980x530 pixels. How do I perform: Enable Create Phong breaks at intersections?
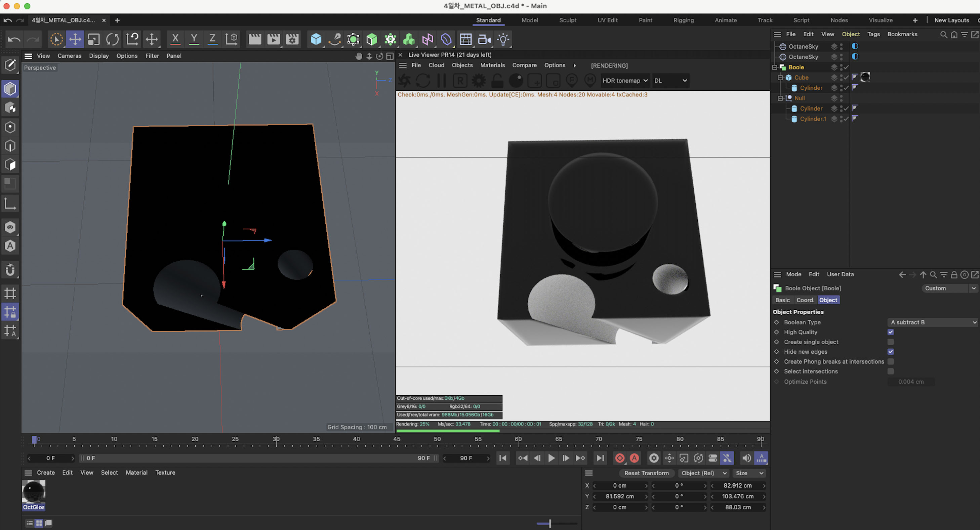891,362
